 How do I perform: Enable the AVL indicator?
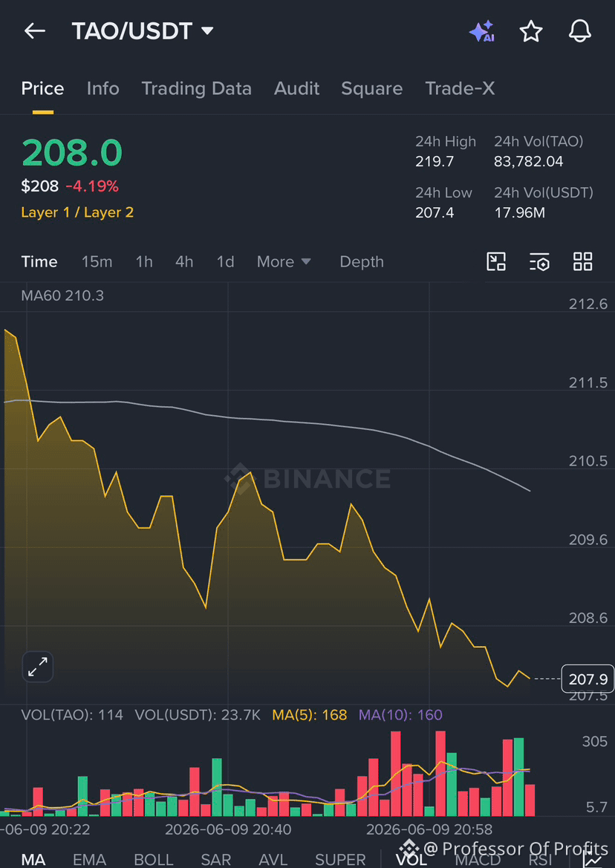[273, 860]
